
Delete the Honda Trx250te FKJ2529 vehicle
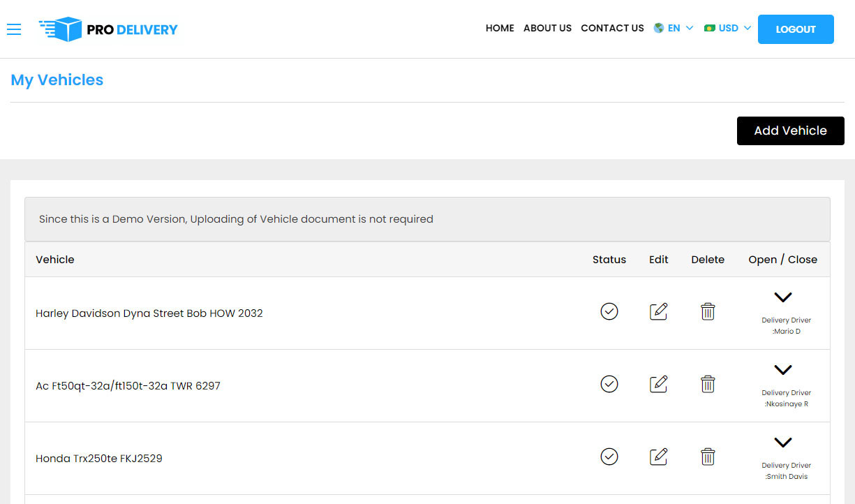(708, 457)
